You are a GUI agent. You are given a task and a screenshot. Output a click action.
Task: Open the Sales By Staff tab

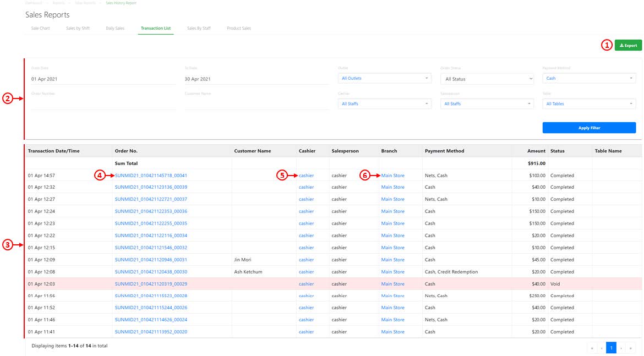(200, 28)
